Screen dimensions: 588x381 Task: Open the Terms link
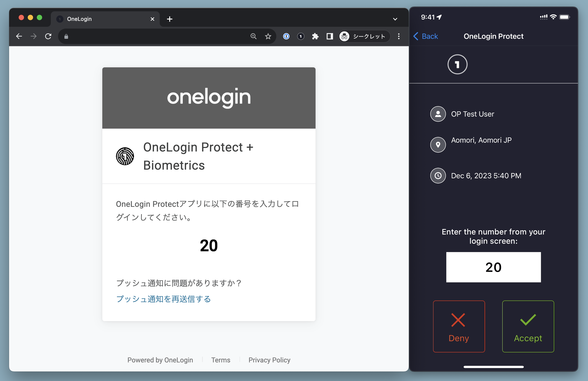[x=221, y=360]
